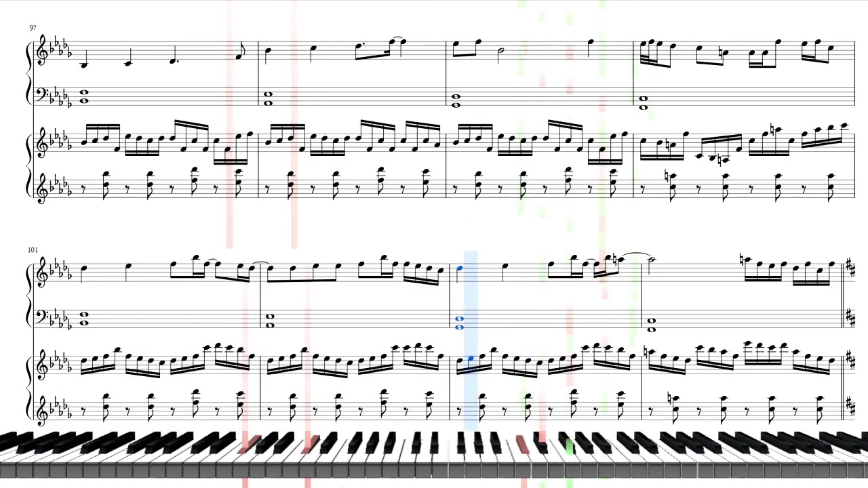Click the green highlighted piano key
Image resolution: width=868 pixels, height=488 pixels.
click(x=570, y=445)
